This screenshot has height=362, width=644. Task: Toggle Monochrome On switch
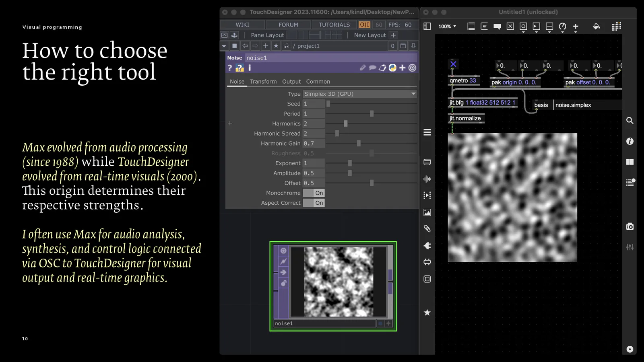pos(314,193)
